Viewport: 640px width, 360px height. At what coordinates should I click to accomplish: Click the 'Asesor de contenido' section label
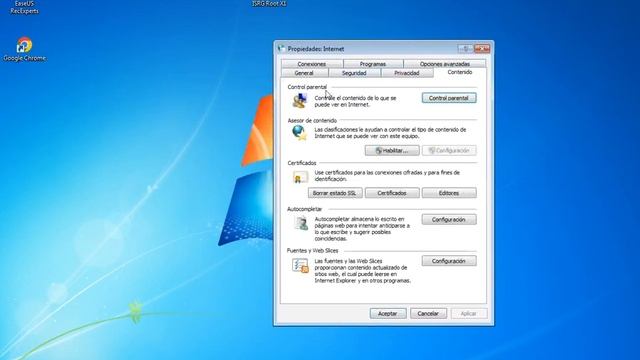[x=312, y=120]
